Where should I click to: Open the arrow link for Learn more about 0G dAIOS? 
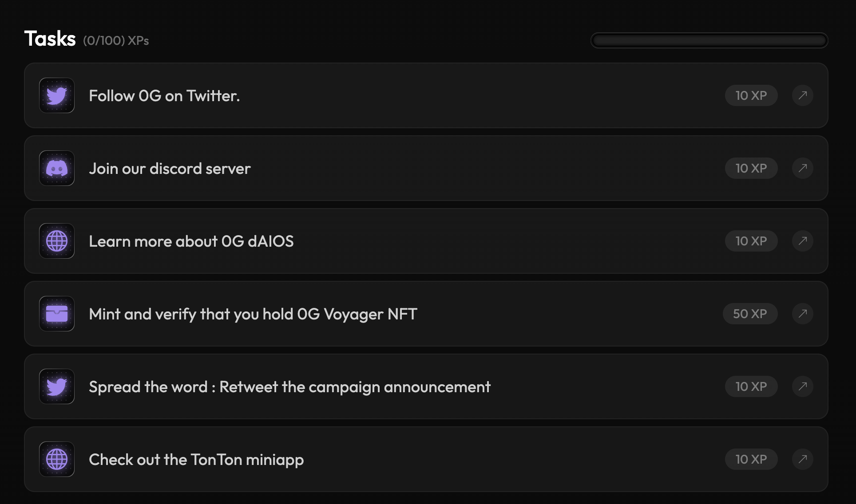[x=802, y=241]
